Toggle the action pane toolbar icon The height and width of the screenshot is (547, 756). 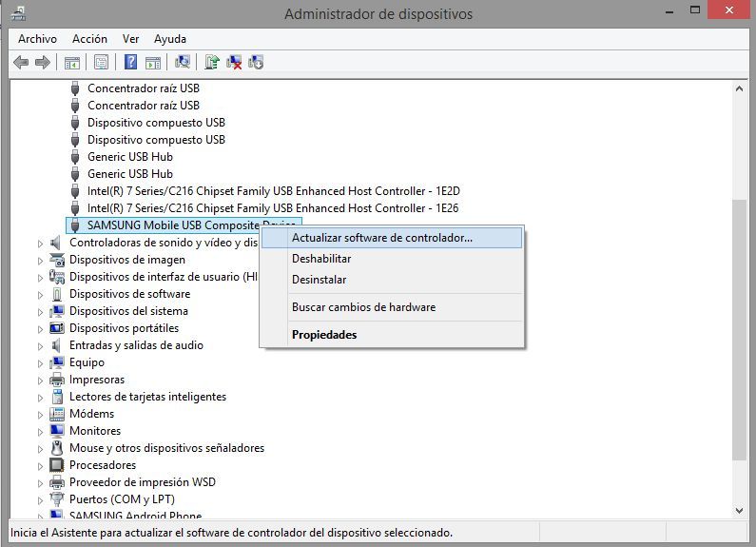[153, 63]
